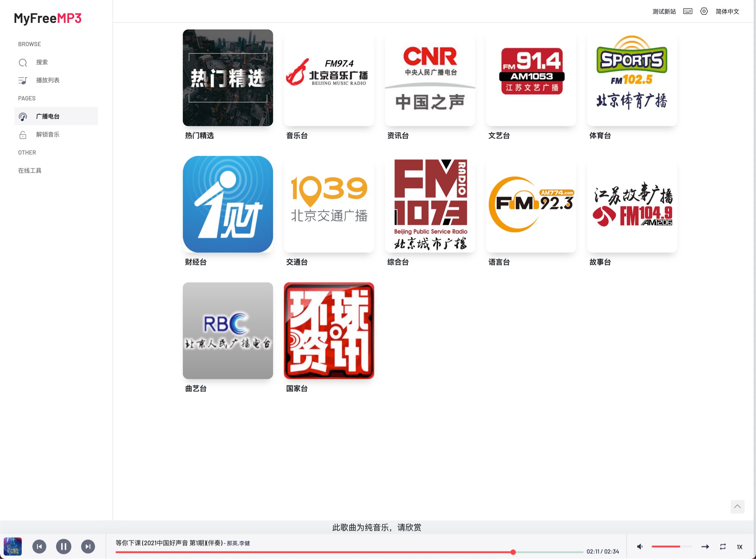
Task: Open the 环球资讯 station card
Action: (329, 331)
